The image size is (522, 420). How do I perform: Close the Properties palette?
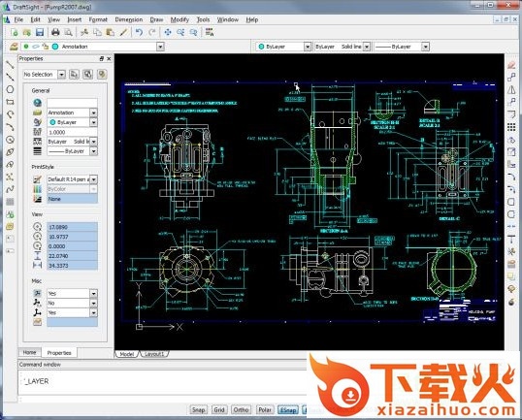[109, 58]
